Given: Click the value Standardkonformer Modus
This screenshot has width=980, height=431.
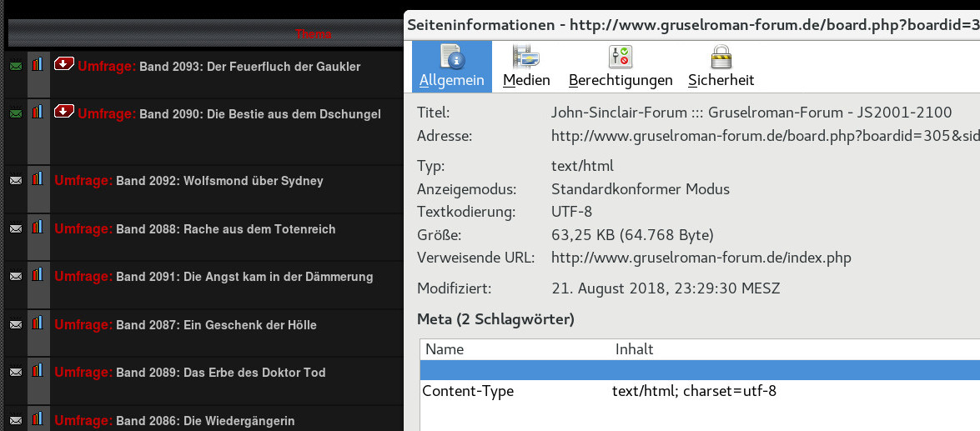Looking at the screenshot, I should pos(640,188).
